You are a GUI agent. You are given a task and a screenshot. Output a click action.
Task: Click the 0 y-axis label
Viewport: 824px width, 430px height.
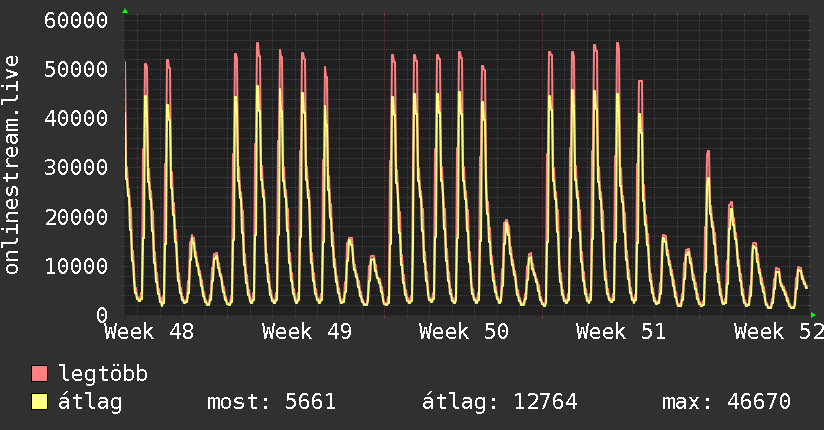click(102, 315)
